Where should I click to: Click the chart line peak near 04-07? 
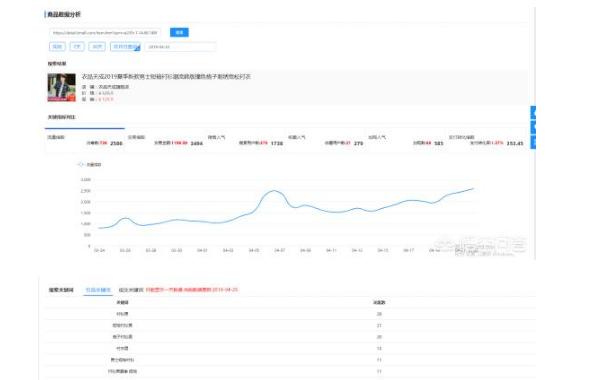[274, 190]
